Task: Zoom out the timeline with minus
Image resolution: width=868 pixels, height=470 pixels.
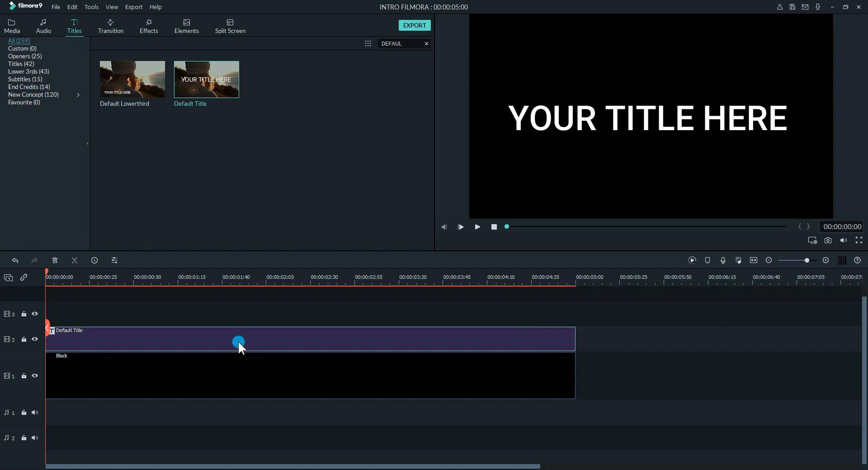Action: coord(769,260)
